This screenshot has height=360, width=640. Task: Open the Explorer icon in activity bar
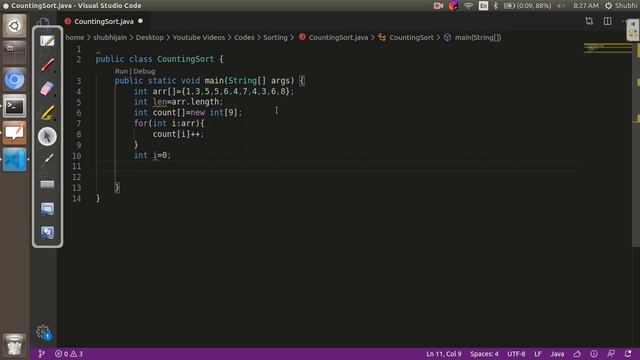[43, 22]
